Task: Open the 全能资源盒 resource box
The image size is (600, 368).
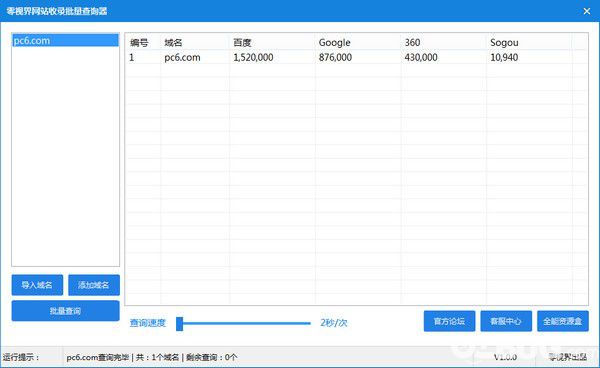Action: pyautogui.click(x=562, y=321)
